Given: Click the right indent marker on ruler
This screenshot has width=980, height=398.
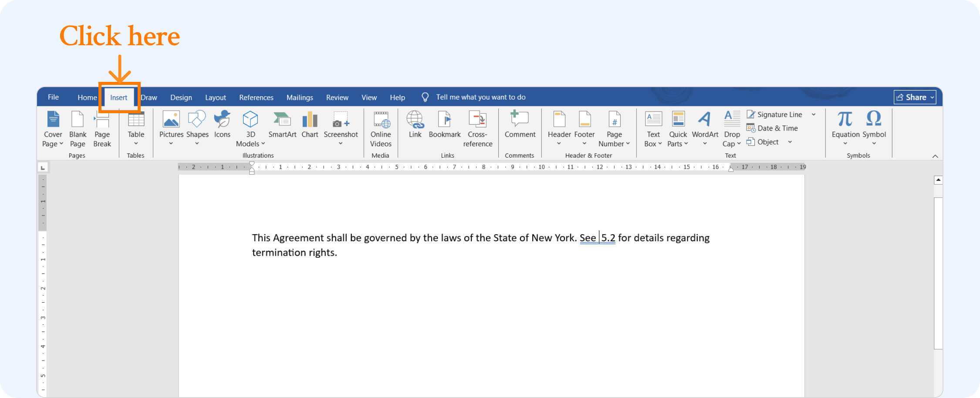Looking at the screenshot, I should pyautogui.click(x=730, y=170).
